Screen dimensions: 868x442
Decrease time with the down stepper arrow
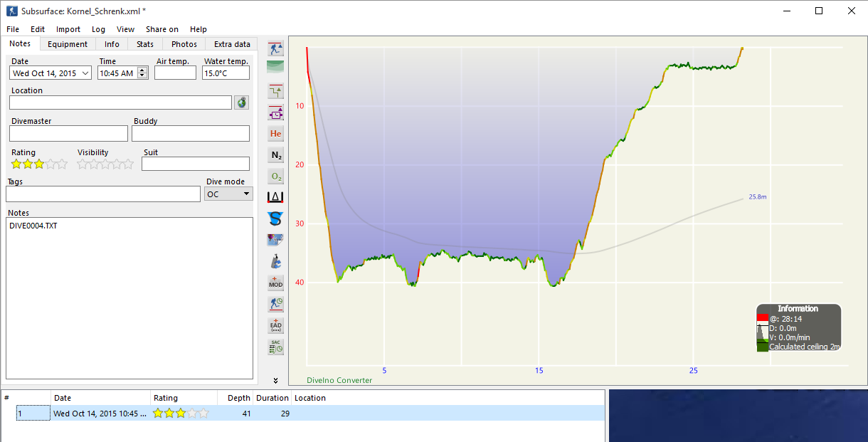click(142, 76)
